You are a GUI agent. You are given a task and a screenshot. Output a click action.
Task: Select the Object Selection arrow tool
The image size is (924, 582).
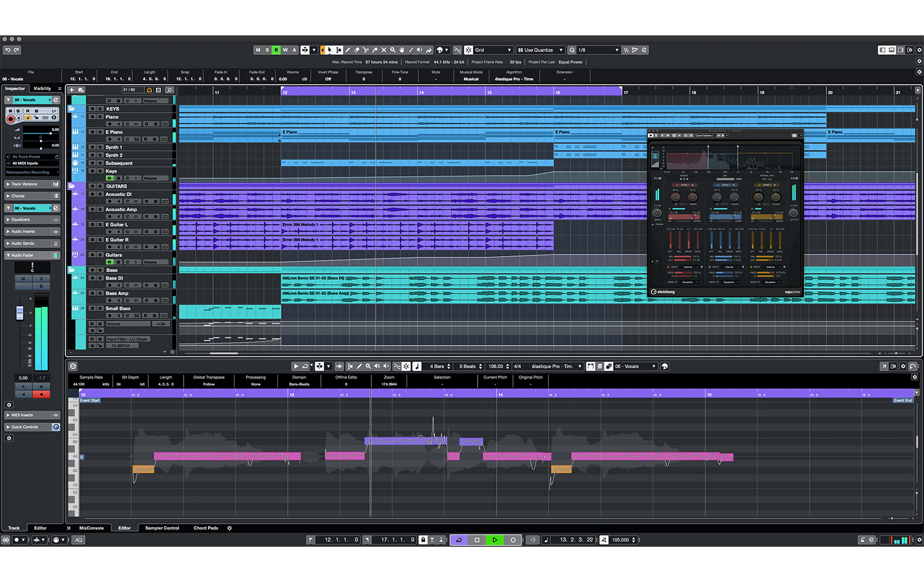[330, 50]
